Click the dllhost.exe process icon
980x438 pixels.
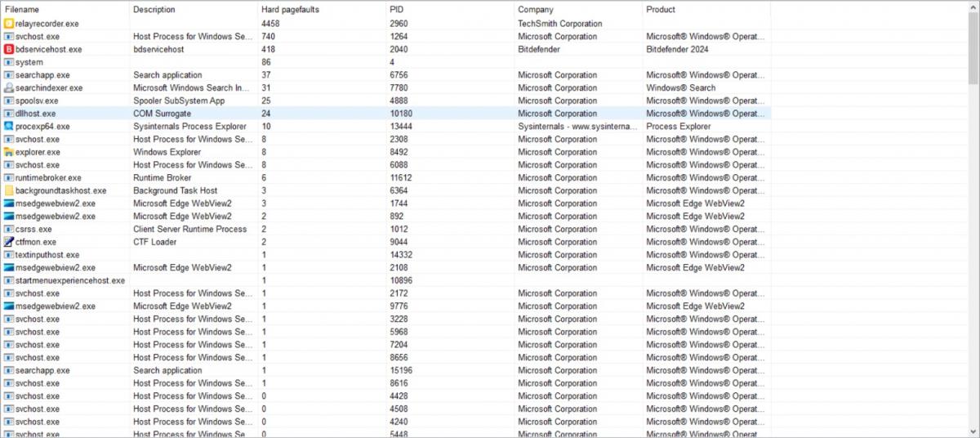point(9,114)
